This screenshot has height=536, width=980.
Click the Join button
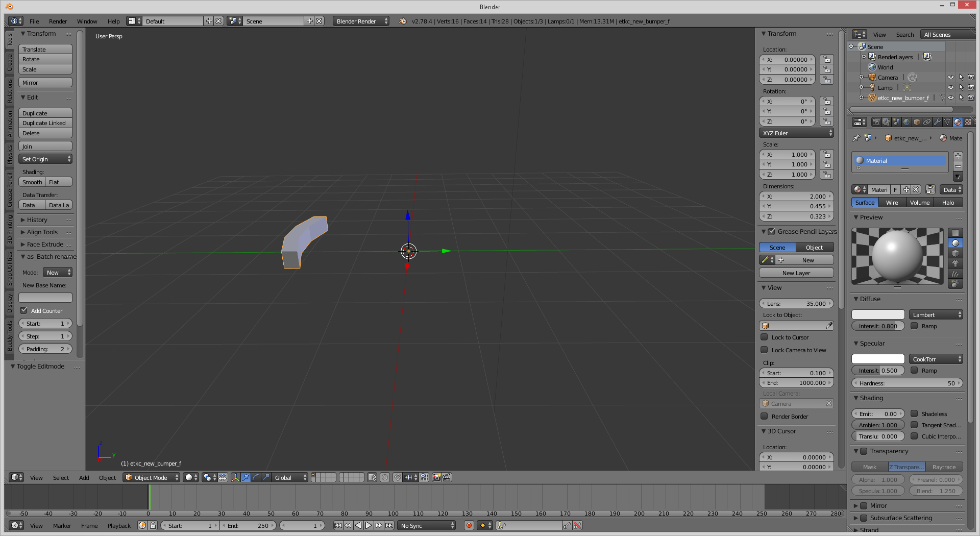tap(45, 146)
